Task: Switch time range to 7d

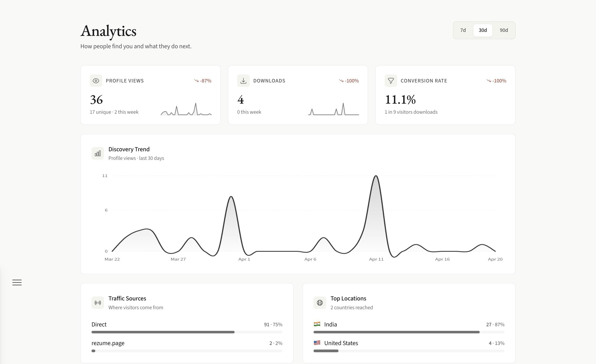Action: (x=463, y=30)
